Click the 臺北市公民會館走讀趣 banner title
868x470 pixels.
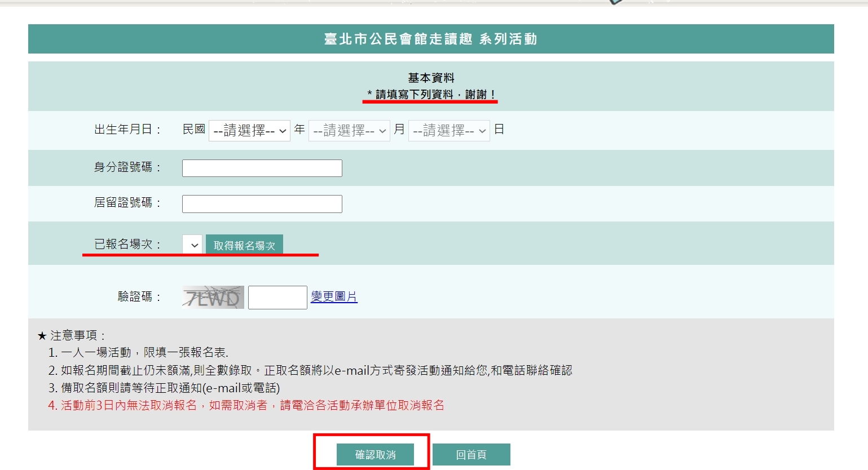click(431, 39)
